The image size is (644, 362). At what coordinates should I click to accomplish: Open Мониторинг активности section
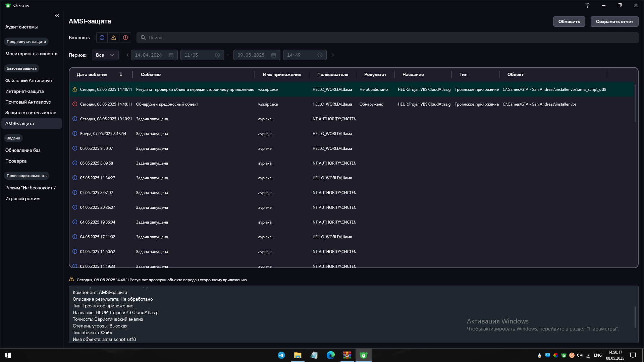tap(32, 54)
